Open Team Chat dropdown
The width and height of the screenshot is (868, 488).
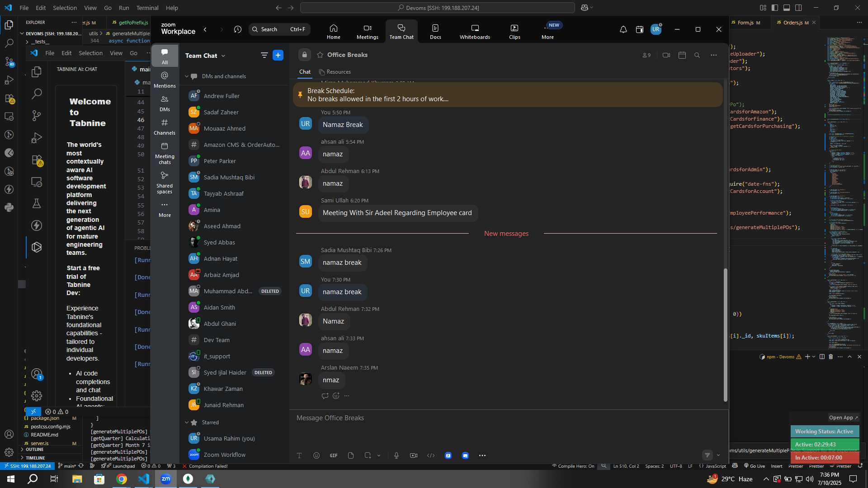205,56
